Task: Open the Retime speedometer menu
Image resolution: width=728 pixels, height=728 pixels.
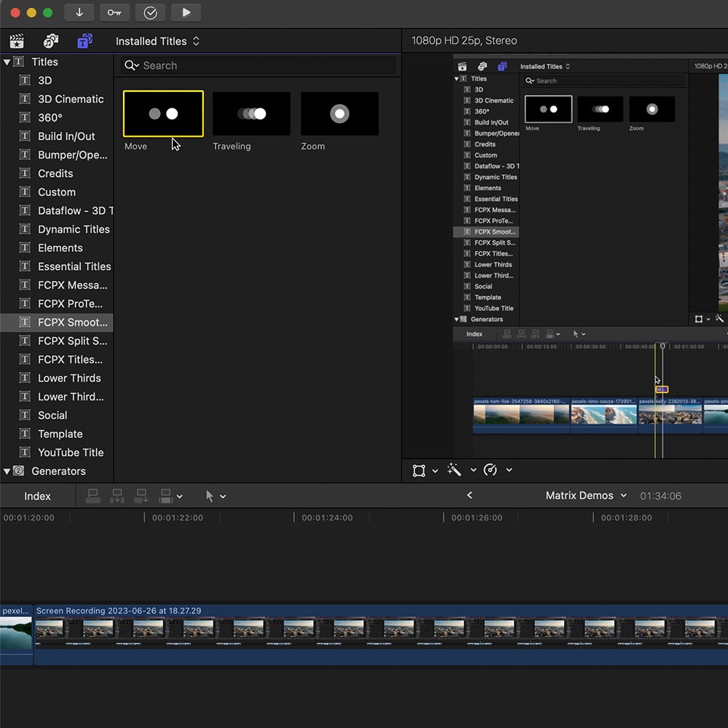Action: tap(491, 470)
